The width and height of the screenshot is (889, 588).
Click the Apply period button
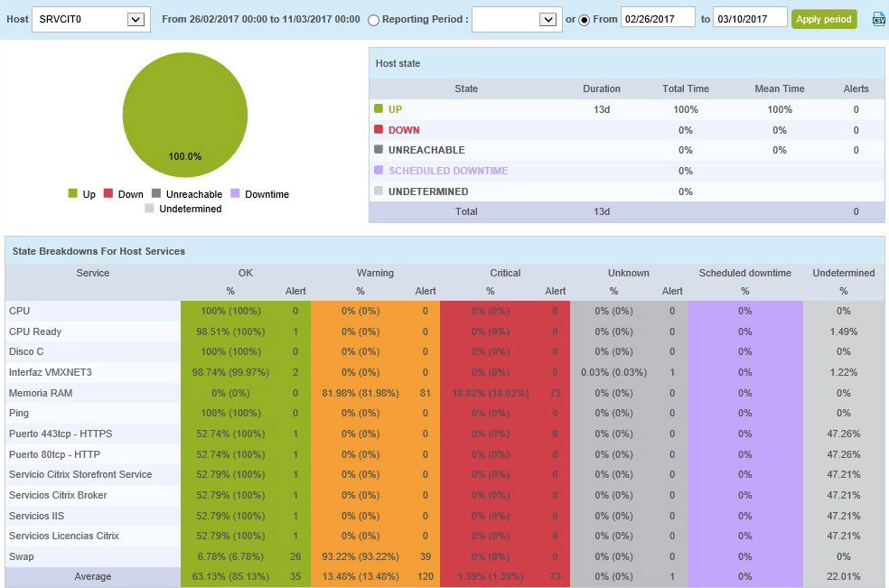(x=823, y=19)
